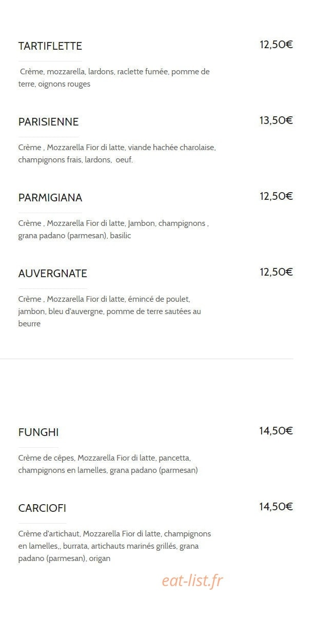Click the CARCIOFI pizza title
The image size is (334, 644).
point(43,508)
